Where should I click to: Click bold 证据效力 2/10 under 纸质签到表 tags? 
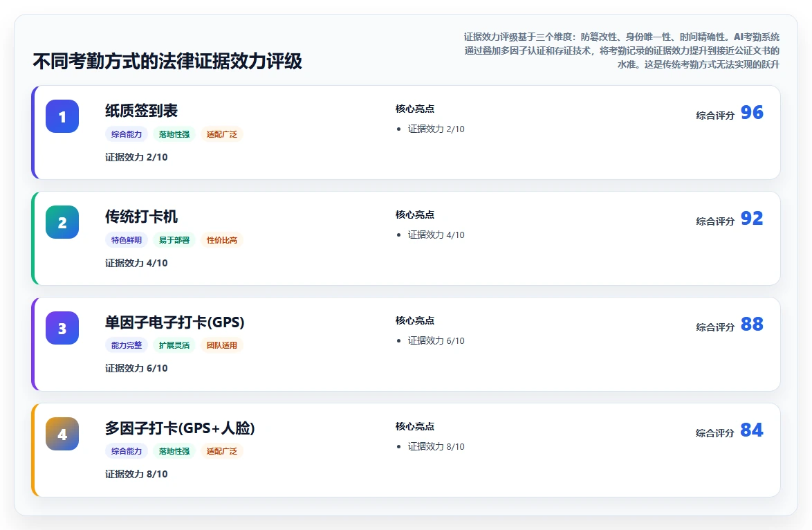point(136,157)
